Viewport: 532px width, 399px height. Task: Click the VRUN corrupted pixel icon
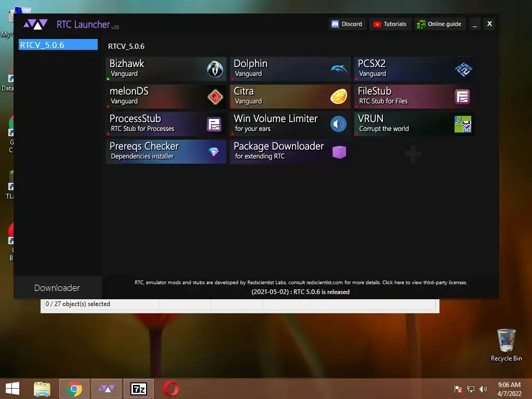tap(463, 124)
